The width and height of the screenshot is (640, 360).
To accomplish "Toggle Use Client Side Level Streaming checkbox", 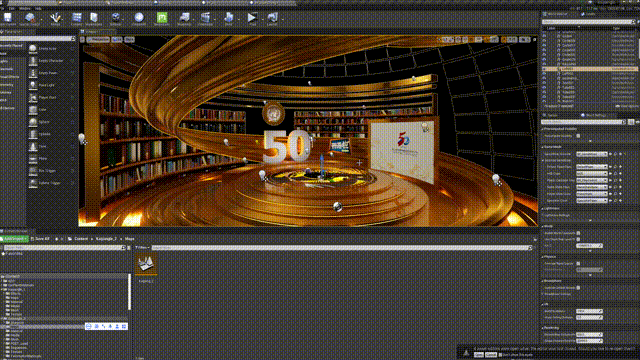I will pos(578,239).
